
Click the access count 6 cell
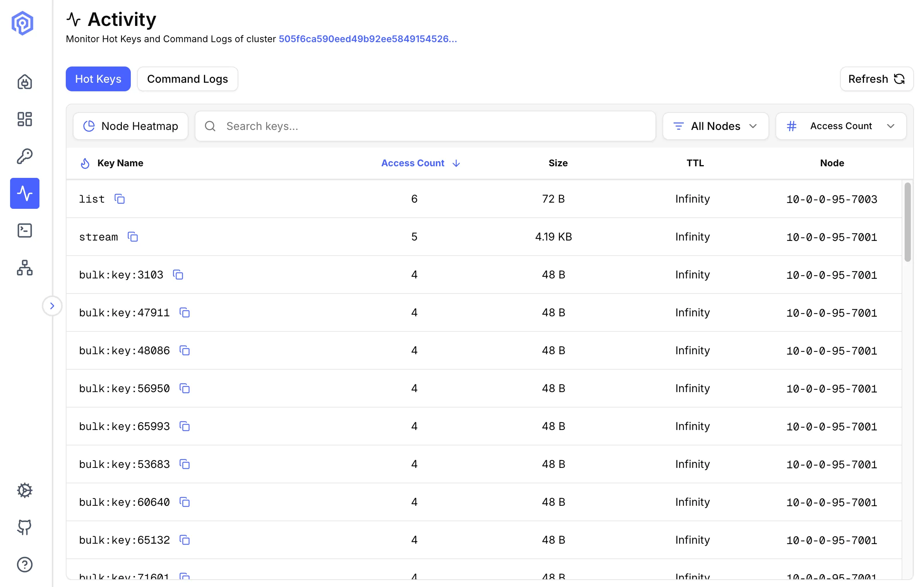[x=414, y=199]
